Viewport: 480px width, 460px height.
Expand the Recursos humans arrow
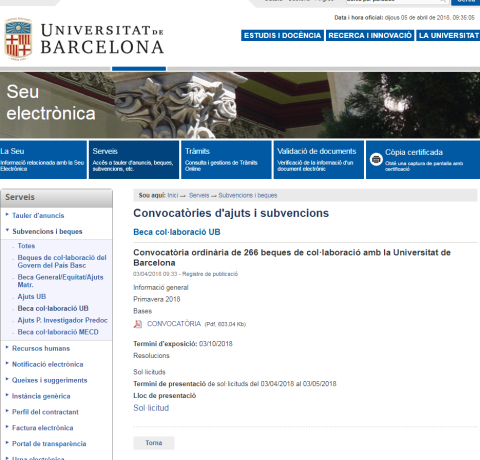tap(7, 347)
